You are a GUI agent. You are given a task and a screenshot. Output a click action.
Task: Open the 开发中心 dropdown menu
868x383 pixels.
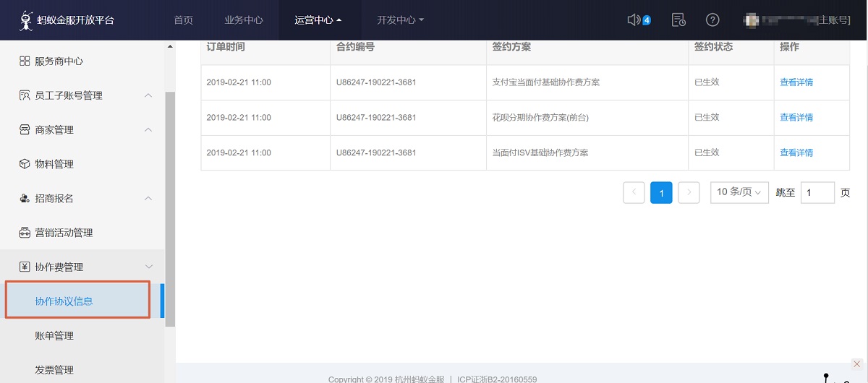(400, 20)
